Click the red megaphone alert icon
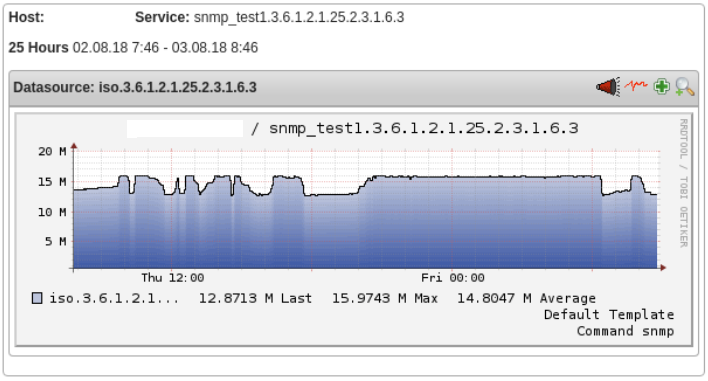Image resolution: width=708 pixels, height=381 pixels. click(x=608, y=87)
